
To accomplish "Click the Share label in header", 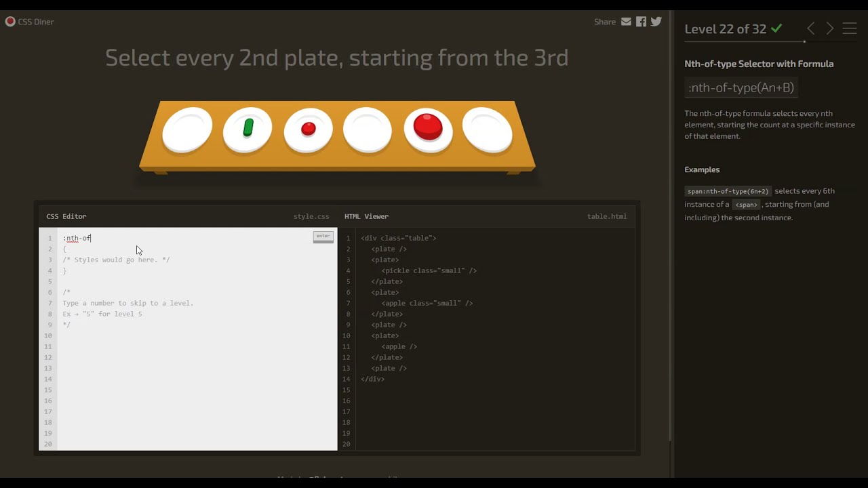I will pyautogui.click(x=605, y=22).
